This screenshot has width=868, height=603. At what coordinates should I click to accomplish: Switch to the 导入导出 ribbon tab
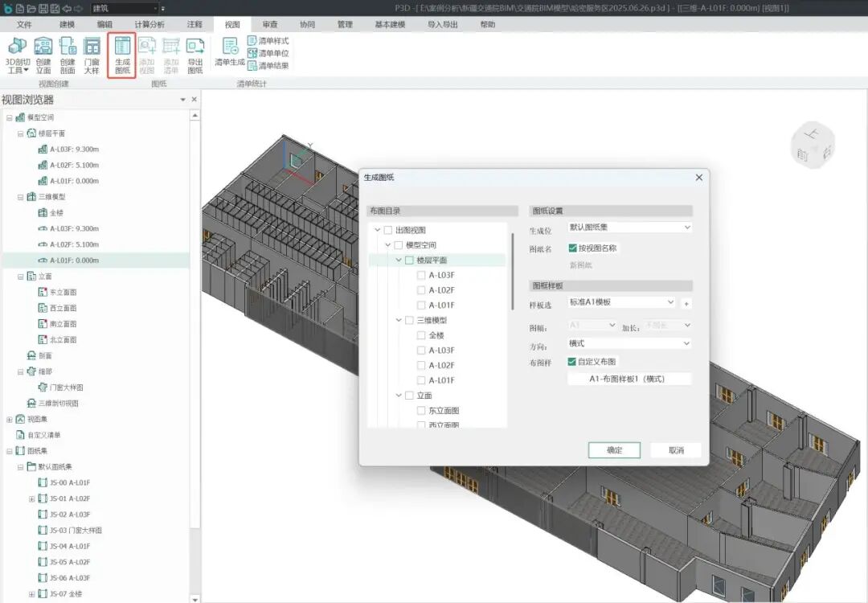click(x=443, y=24)
